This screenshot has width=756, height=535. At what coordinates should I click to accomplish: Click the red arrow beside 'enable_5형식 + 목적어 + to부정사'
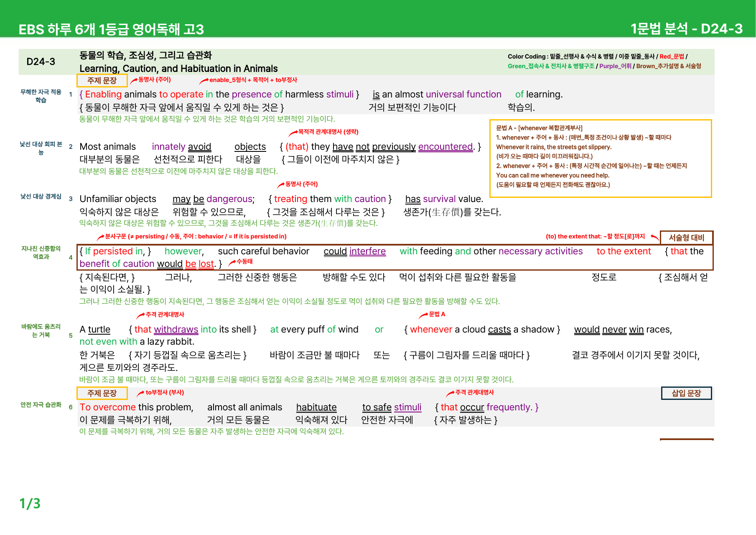click(x=204, y=81)
